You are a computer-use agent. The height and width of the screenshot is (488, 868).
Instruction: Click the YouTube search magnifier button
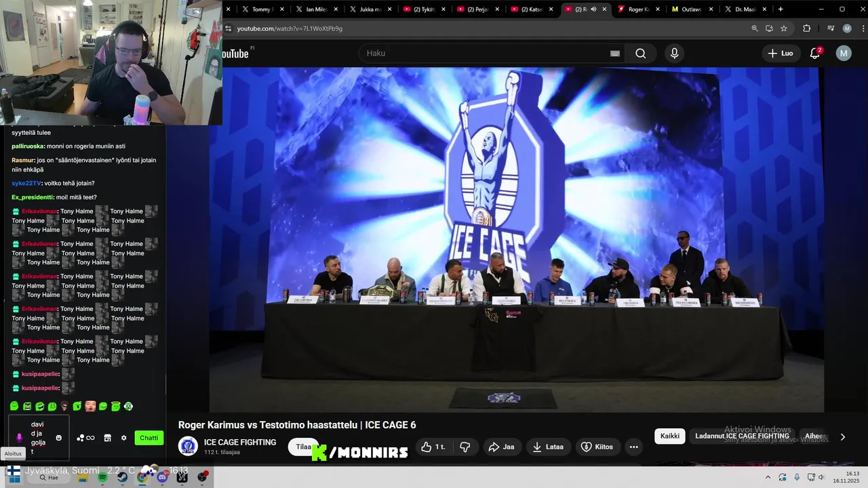pyautogui.click(x=640, y=54)
